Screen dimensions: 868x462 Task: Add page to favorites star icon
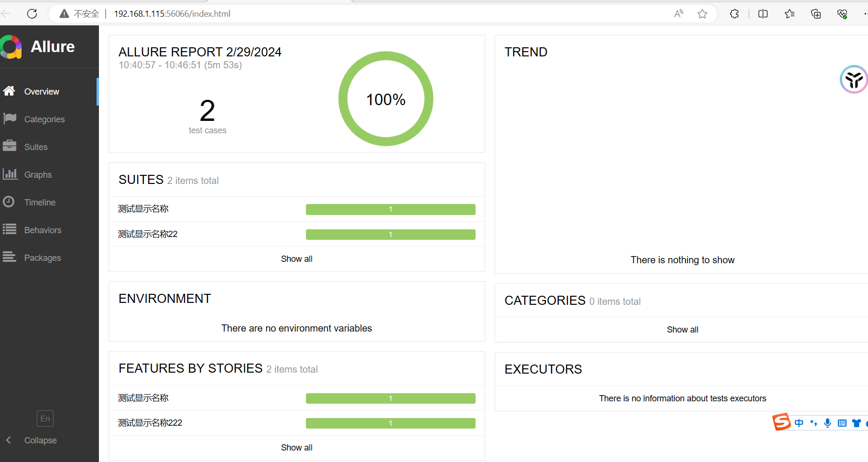point(702,14)
